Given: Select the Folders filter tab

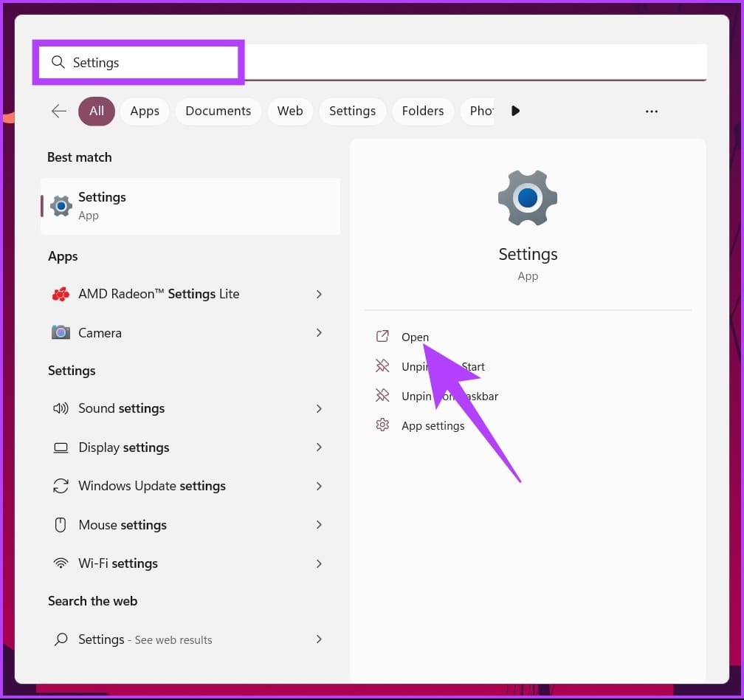Looking at the screenshot, I should coord(423,111).
